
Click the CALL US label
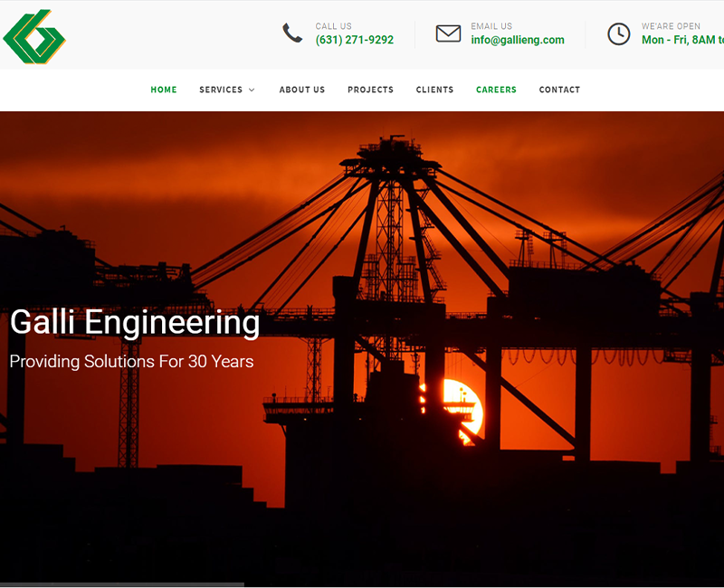[x=333, y=26]
